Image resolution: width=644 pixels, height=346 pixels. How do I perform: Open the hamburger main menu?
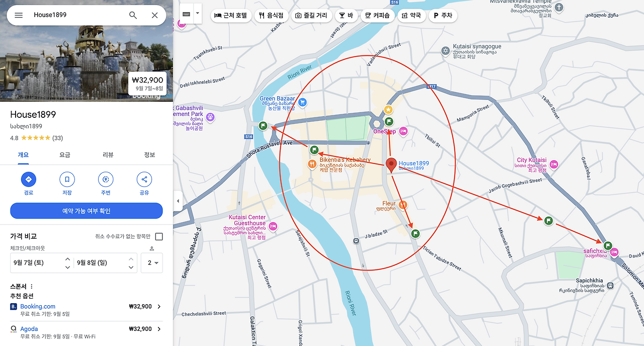point(19,15)
